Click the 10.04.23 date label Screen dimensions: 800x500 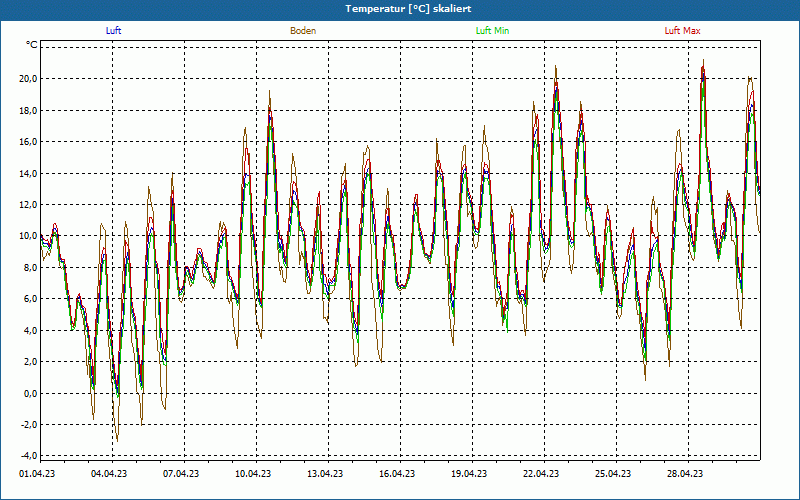(x=253, y=474)
